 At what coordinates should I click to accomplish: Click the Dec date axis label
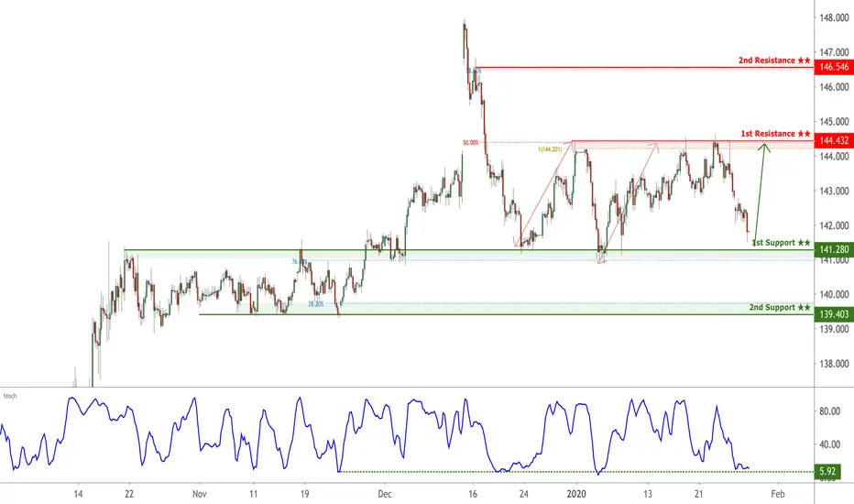[x=385, y=494]
